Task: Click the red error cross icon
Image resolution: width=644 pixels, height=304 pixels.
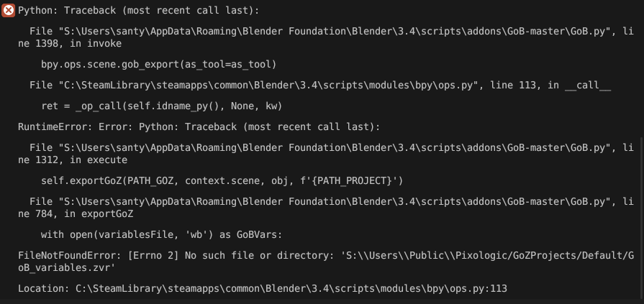Action: pyautogui.click(x=8, y=10)
